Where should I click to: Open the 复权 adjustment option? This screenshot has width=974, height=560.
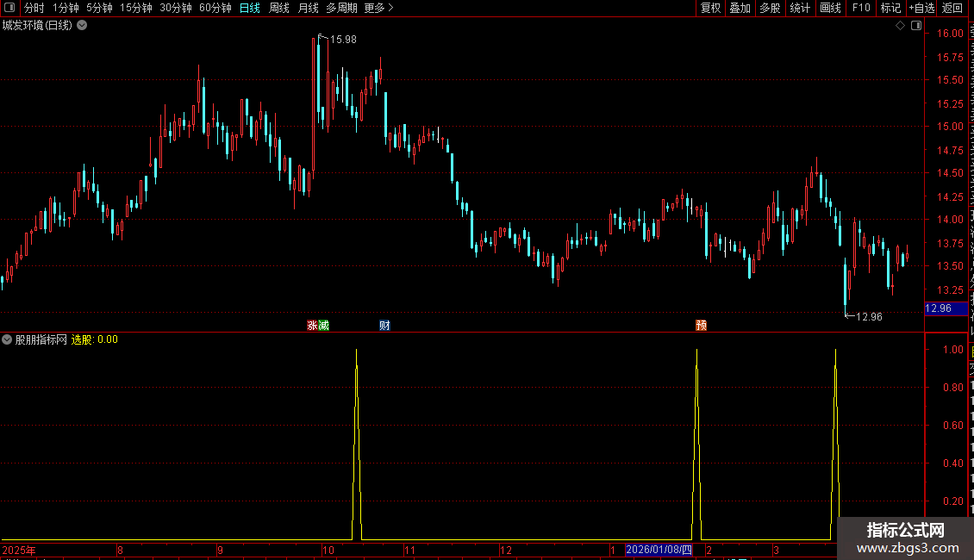[x=710, y=8]
